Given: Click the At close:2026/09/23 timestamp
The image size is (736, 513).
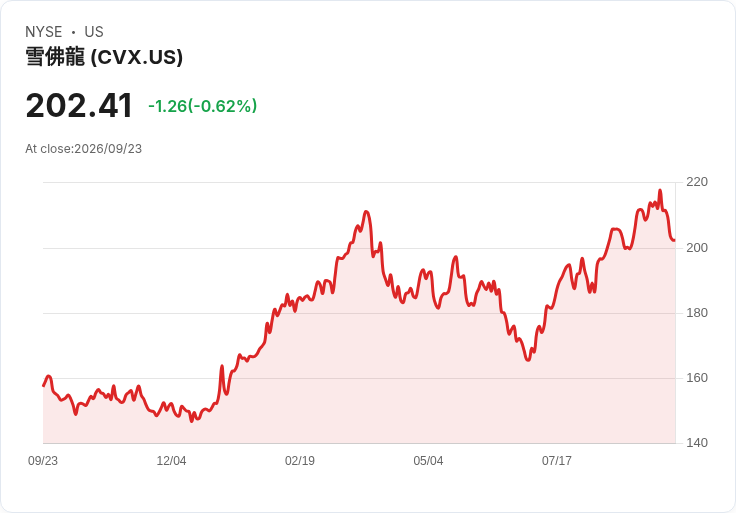Looking at the screenshot, I should click(84, 149).
